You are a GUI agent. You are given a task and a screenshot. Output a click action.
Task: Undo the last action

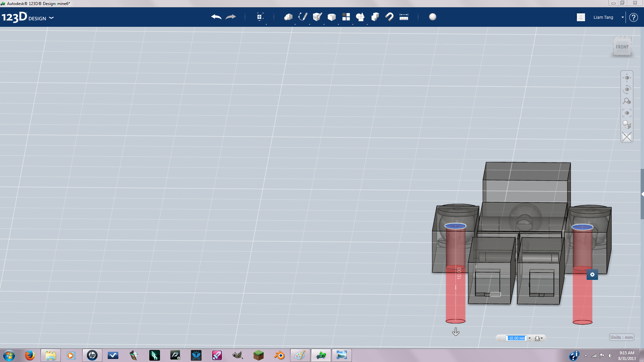click(216, 17)
